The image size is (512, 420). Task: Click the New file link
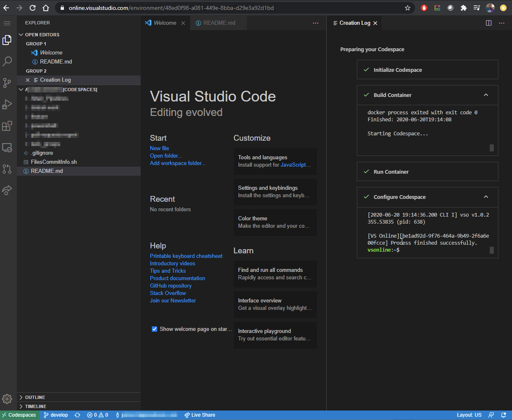159,148
